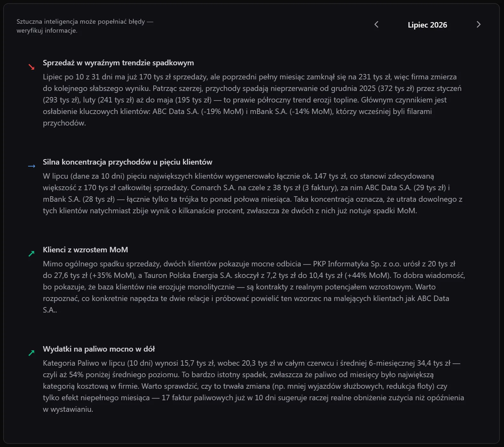The width and height of the screenshot is (504, 447).
Task: Click paragraph about PKP Informatyka growth
Action: 254,287
